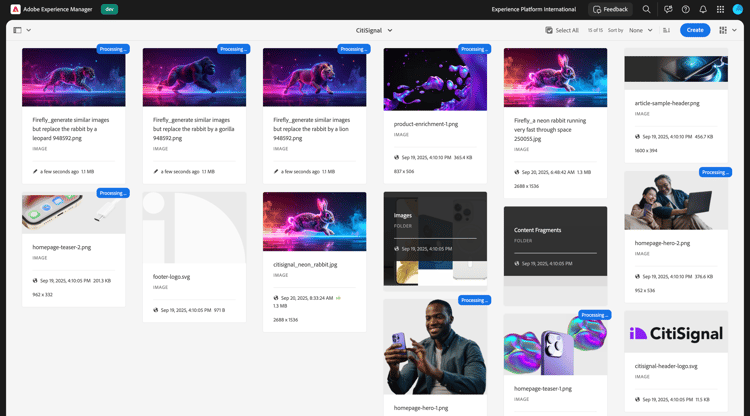The height and width of the screenshot is (416, 750).
Task: Expand the view switcher chevron
Action: coord(734,30)
